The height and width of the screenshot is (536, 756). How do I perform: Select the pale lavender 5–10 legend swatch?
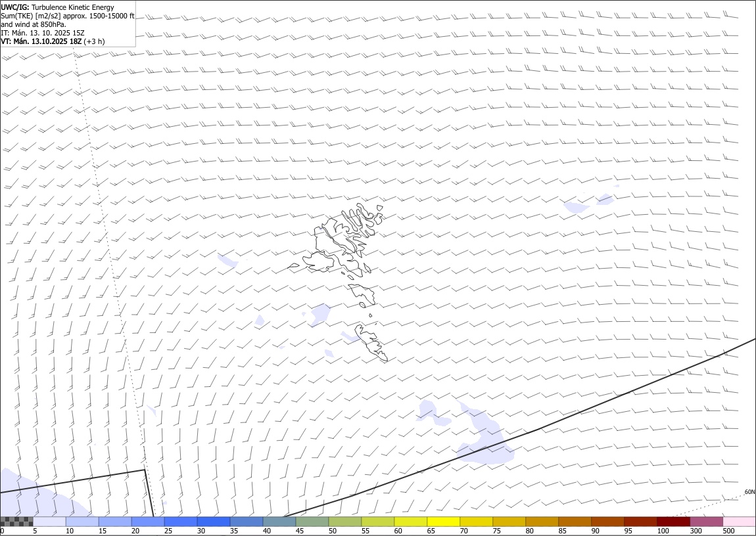[x=50, y=522]
